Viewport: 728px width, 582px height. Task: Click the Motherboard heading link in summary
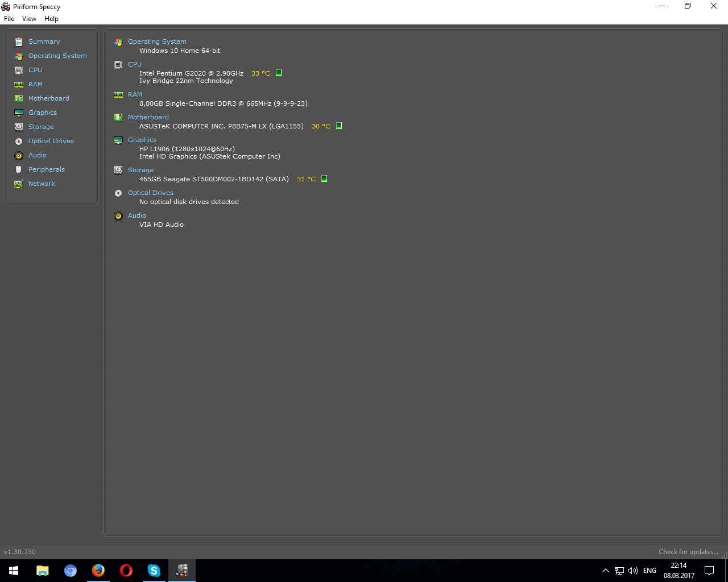tap(148, 117)
